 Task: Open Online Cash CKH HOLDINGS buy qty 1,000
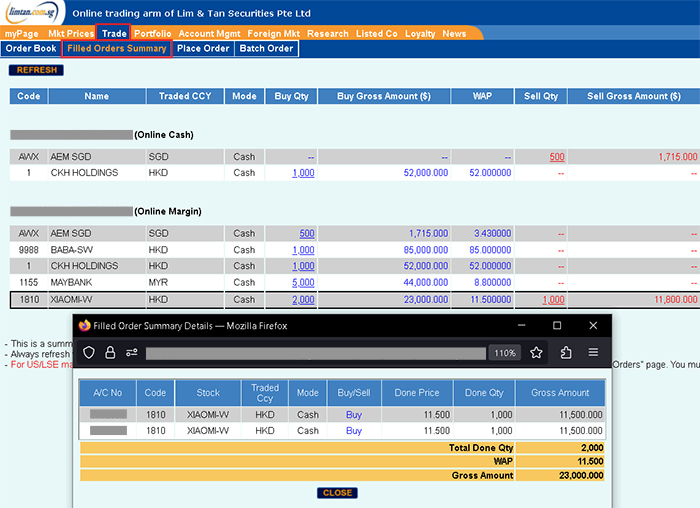[303, 173]
